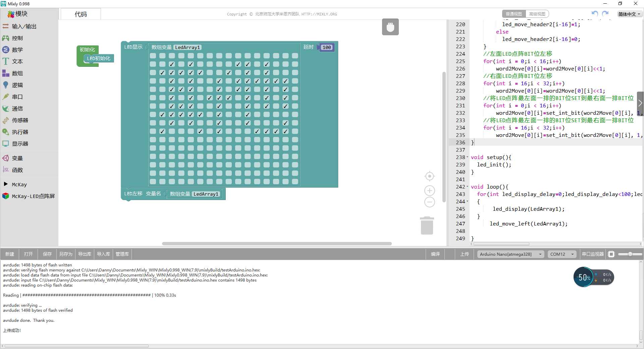Open the 变量 block category
This screenshot has height=349, width=644.
17,158
